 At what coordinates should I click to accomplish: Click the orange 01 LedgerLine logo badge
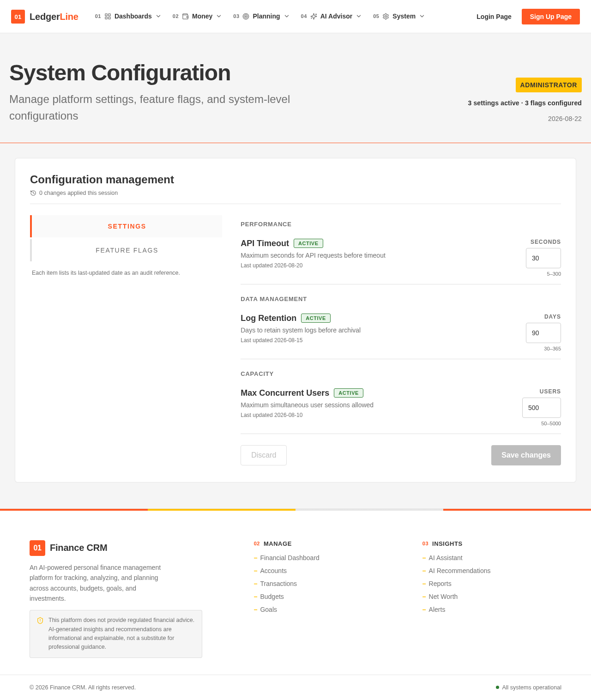point(18,17)
